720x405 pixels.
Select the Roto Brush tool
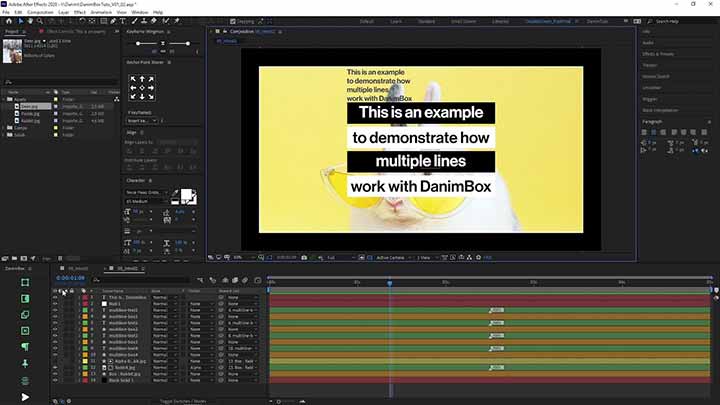(165, 21)
